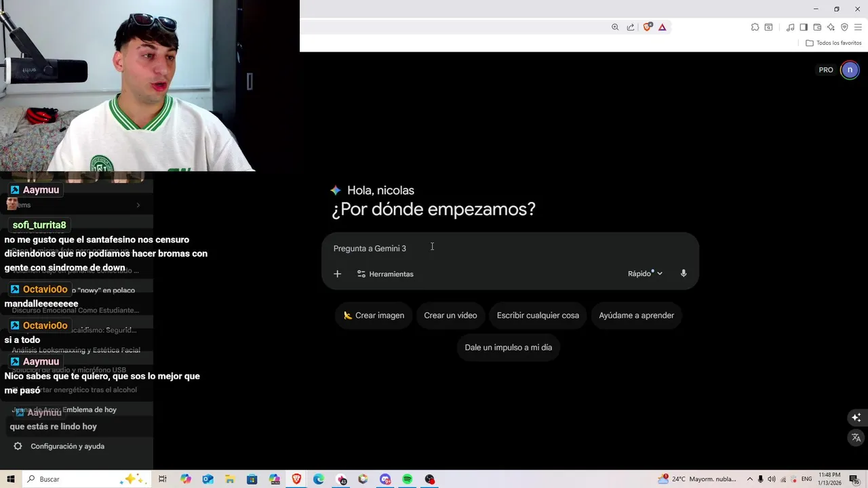Open the Discurso Emocional Como Estudiante chat

76,310
